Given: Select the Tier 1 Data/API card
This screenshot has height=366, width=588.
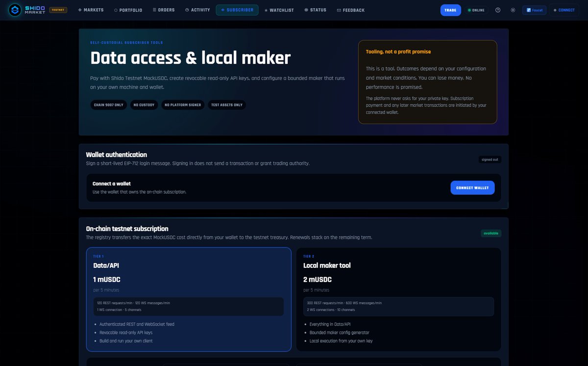Looking at the screenshot, I should pyautogui.click(x=189, y=299).
